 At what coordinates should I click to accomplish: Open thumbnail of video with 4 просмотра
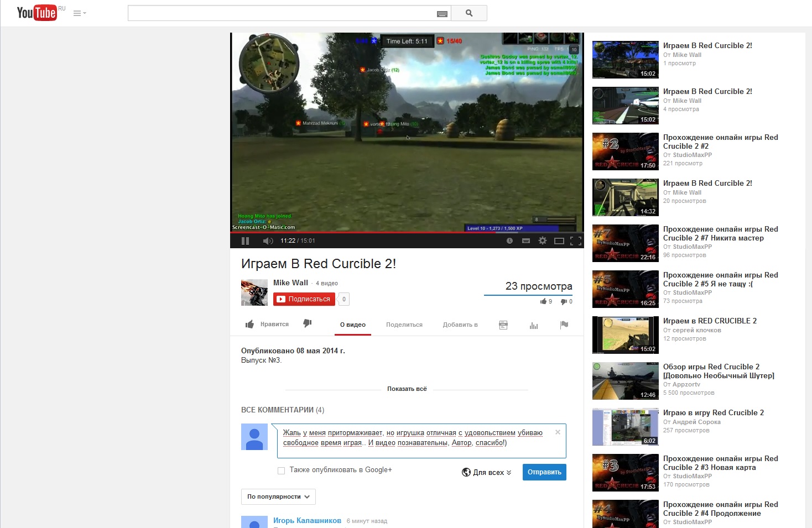click(626, 106)
